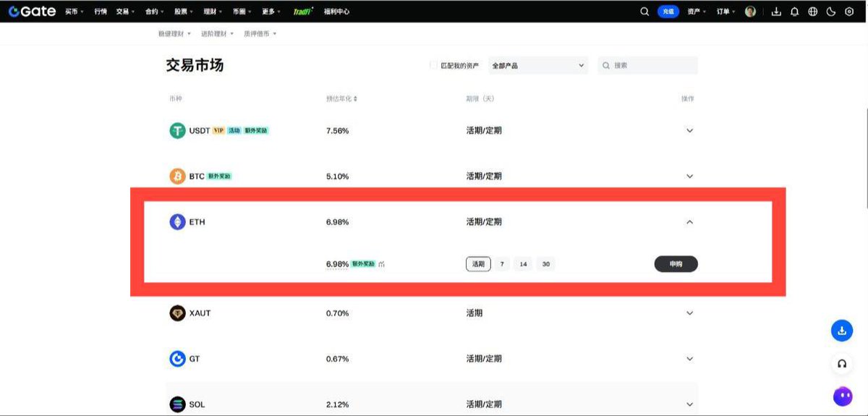The height and width of the screenshot is (416, 868).
Task: Open the 质押借币 submenu
Action: point(260,34)
